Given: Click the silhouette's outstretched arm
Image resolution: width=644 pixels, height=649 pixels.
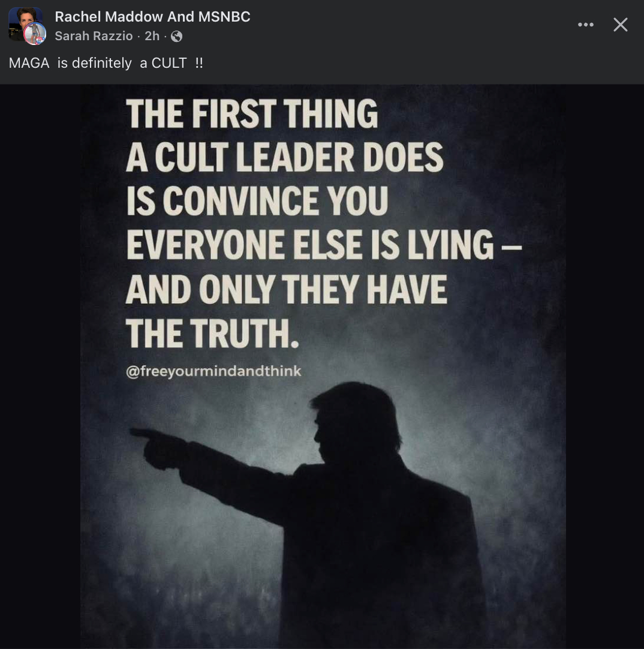Looking at the screenshot, I should point(240,474).
